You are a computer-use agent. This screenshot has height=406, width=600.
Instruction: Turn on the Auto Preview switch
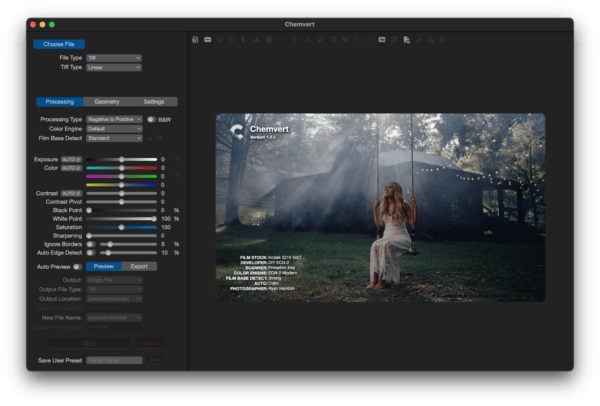[x=77, y=267]
